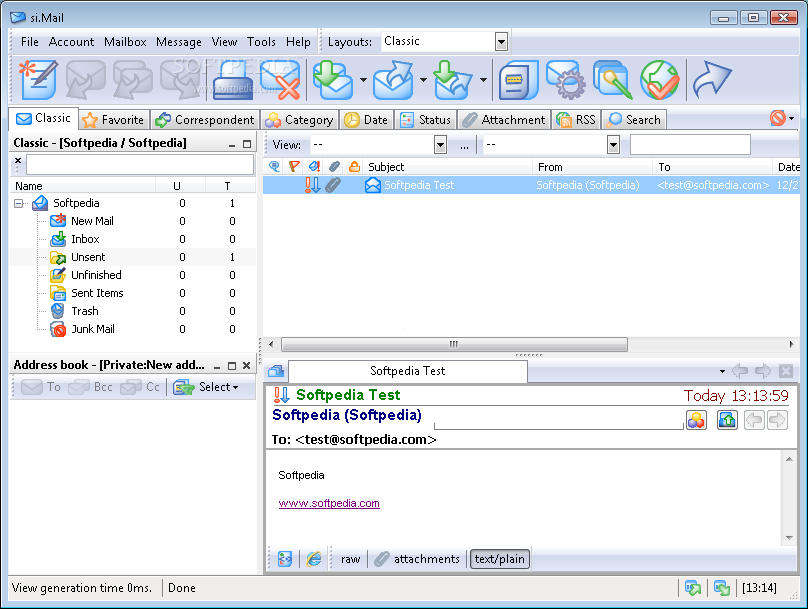The width and height of the screenshot is (808, 609).
Task: Click the Reply to all toolbar icon
Action: click(x=132, y=80)
